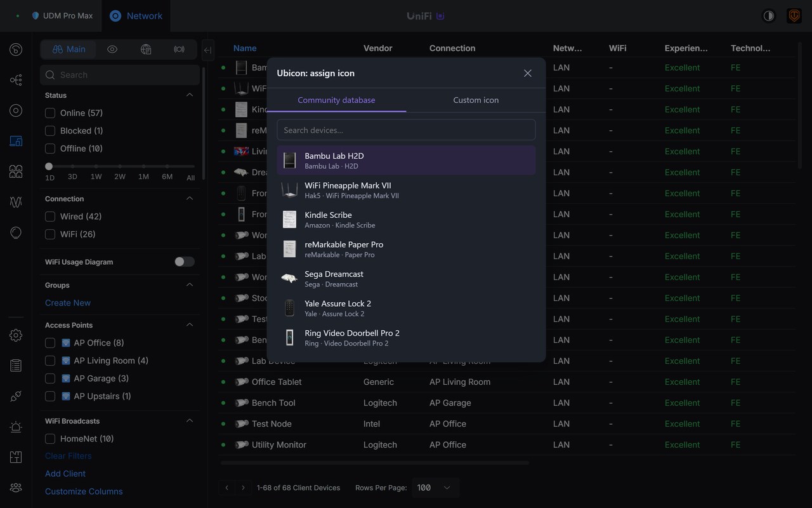The width and height of the screenshot is (812, 508).
Task: Click the time range slider handle at 1D
Action: tap(49, 166)
